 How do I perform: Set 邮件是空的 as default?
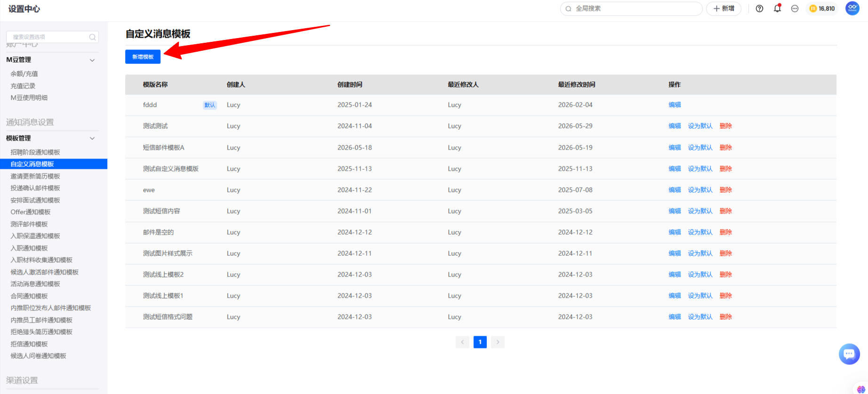(700, 232)
